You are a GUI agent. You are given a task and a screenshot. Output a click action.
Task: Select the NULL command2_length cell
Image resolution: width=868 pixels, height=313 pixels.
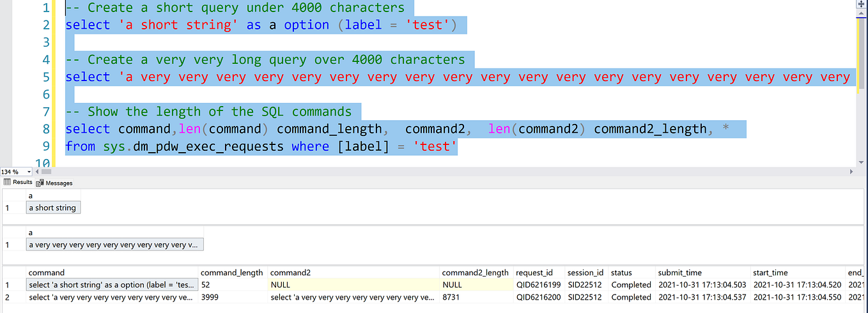point(476,285)
